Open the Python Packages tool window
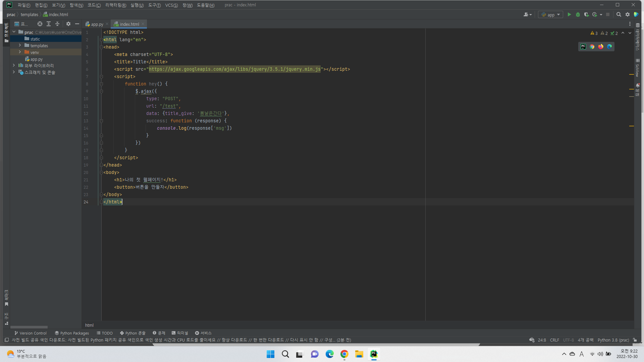The width and height of the screenshot is (644, 362). (72, 333)
